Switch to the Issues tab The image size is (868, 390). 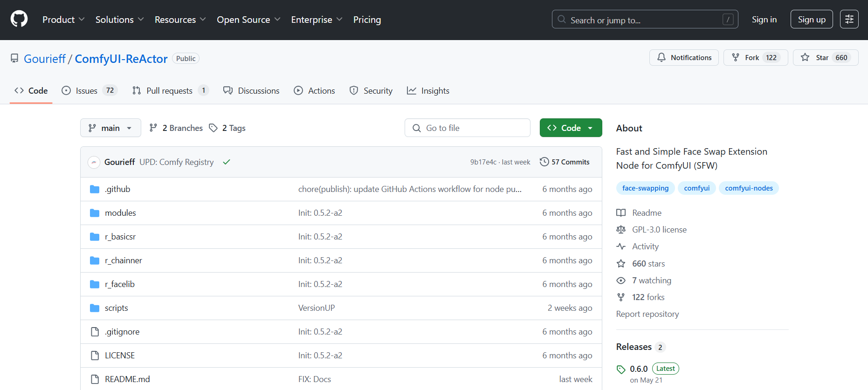point(90,90)
